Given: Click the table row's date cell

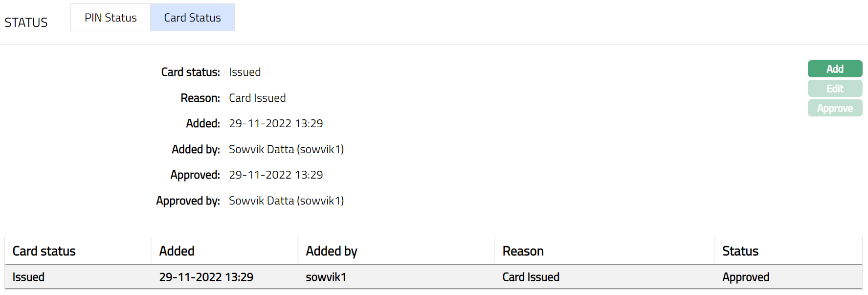Looking at the screenshot, I should coord(206,277).
